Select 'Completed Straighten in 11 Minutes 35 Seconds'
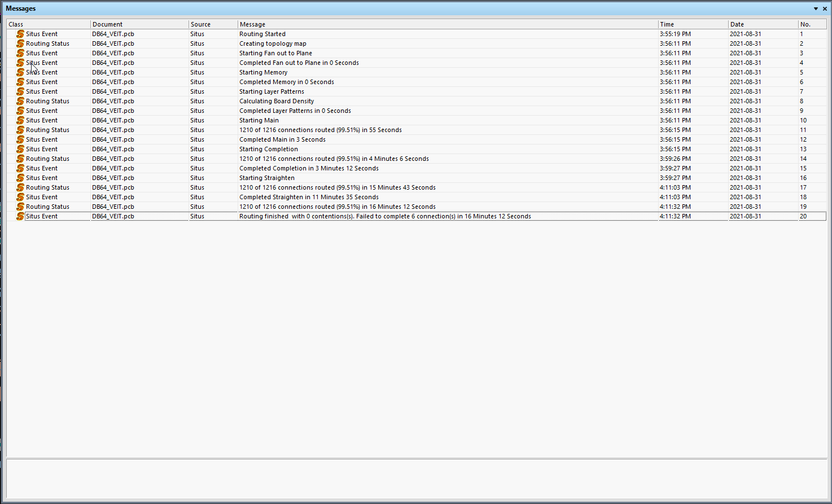This screenshot has height=504, width=832. (309, 197)
